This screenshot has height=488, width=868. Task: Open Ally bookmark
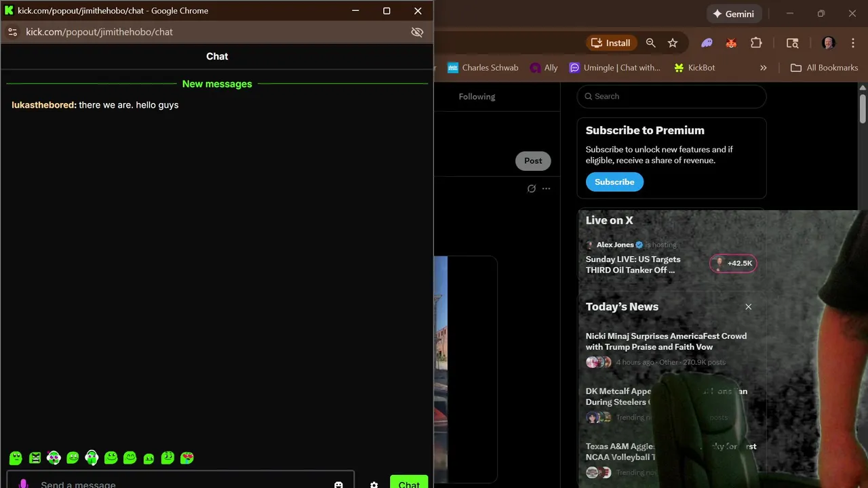click(544, 68)
